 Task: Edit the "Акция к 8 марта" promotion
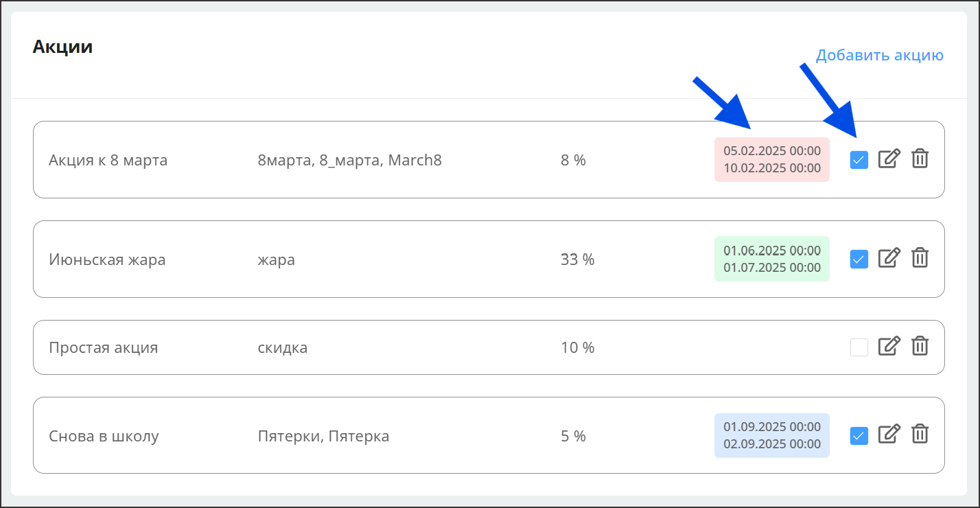click(889, 159)
